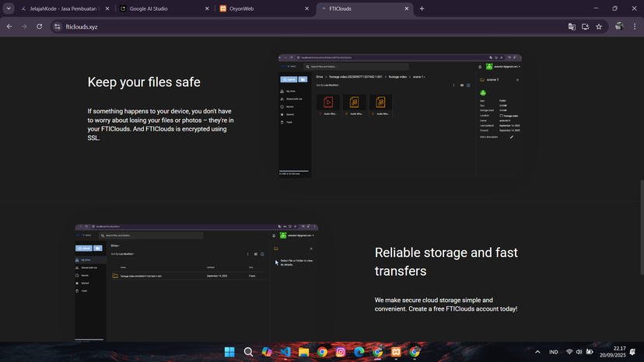Close the JelajahKode tab
Viewport: 644px width, 362px height.
[108, 9]
